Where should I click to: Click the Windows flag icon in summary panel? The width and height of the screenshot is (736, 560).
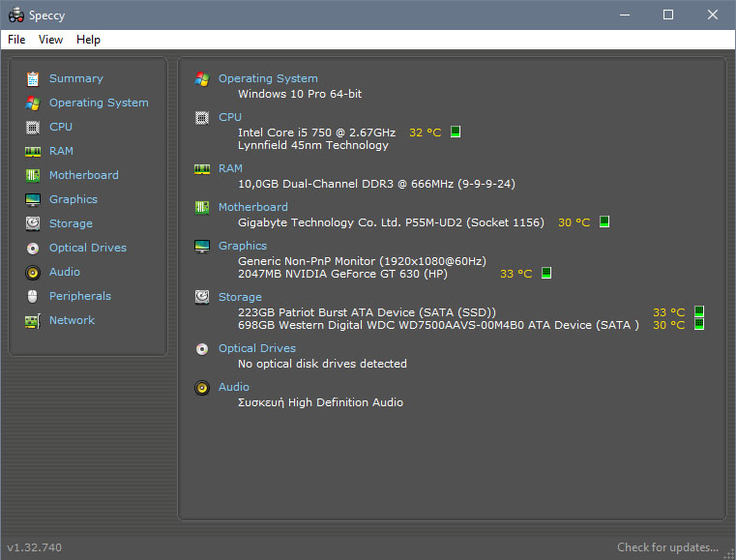[202, 79]
